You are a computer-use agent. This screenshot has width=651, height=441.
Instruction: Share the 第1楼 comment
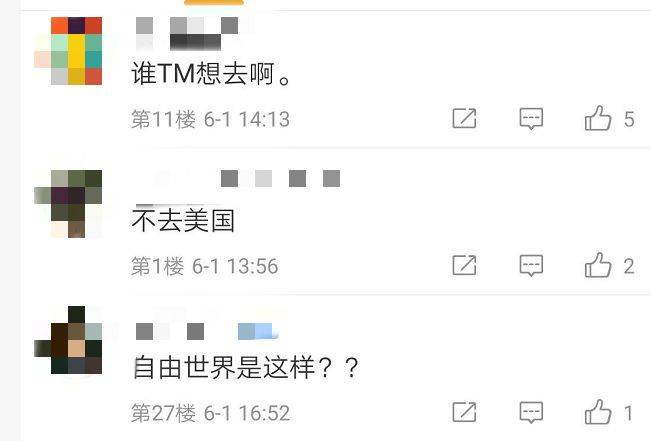click(464, 265)
